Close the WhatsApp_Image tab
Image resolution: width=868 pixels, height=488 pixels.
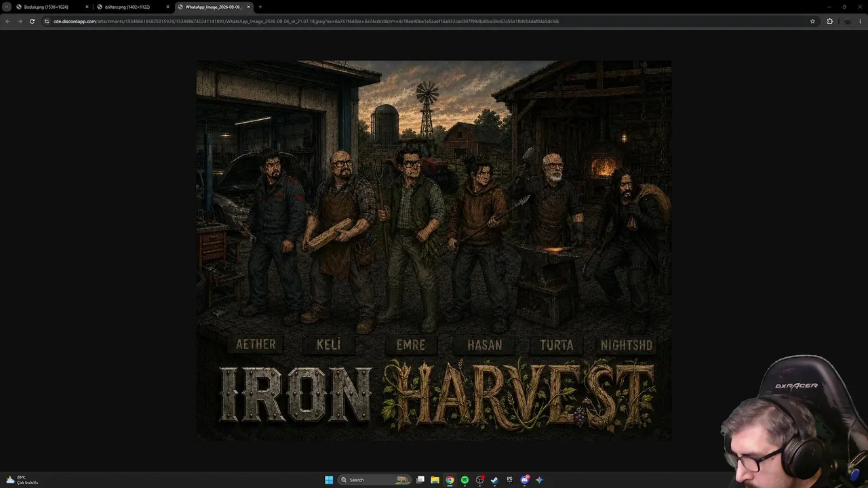point(248,7)
